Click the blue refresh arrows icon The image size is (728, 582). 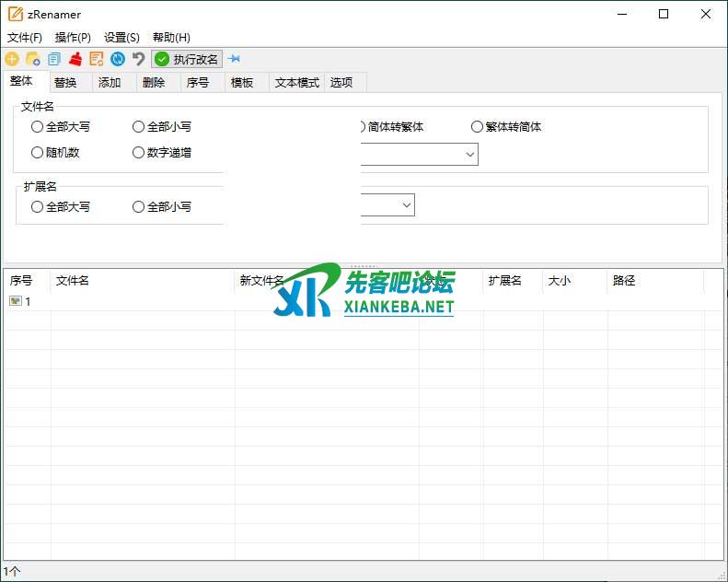point(118,59)
